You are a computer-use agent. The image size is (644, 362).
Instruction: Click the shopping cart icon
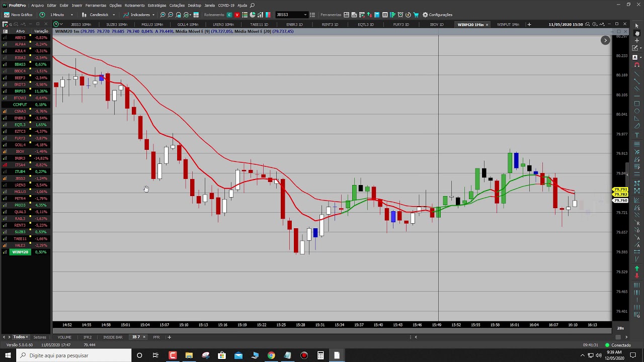[x=416, y=15]
